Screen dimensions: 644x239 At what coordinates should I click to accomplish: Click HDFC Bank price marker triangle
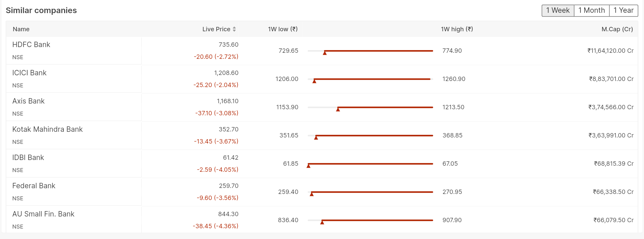[x=325, y=53]
